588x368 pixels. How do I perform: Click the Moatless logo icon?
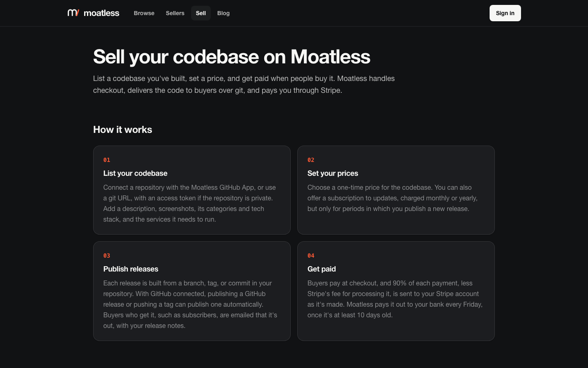click(73, 13)
